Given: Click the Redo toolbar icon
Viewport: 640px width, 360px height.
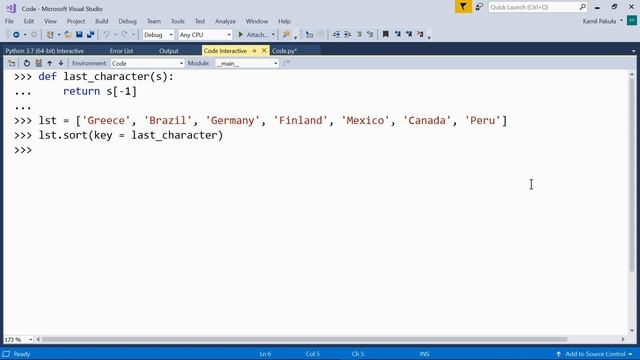Looking at the screenshot, I should tap(124, 35).
